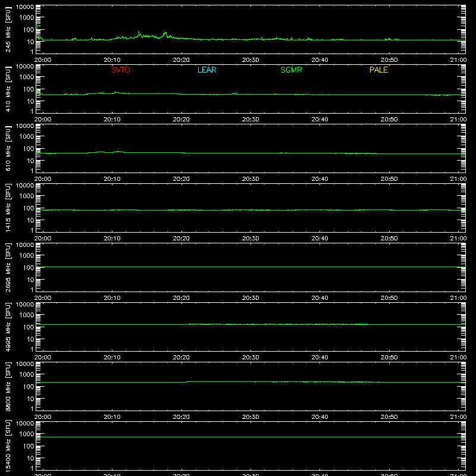Click the 1000 flux label of the 2695 MHz panel
The height and width of the screenshot is (476, 476).
tap(27, 256)
